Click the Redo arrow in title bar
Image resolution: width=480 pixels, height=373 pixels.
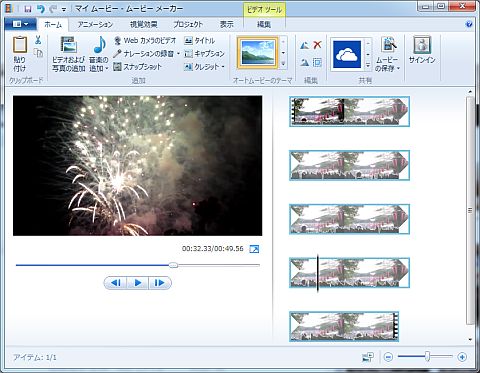click(x=53, y=8)
